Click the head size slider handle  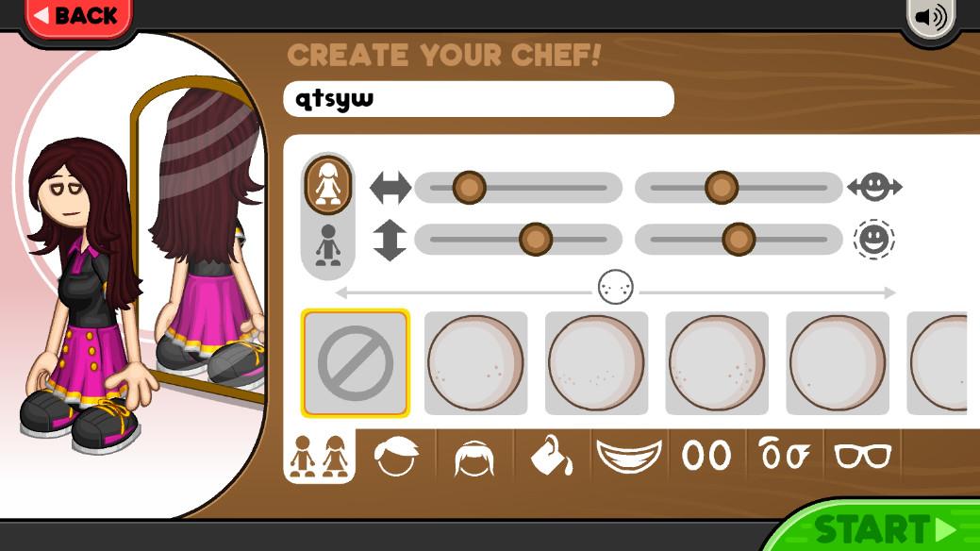point(739,239)
